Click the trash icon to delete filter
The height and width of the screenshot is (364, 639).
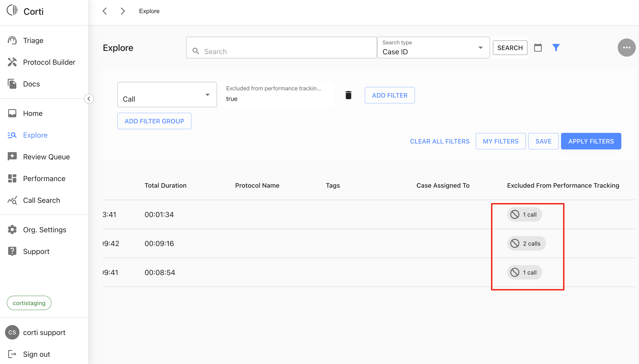348,95
